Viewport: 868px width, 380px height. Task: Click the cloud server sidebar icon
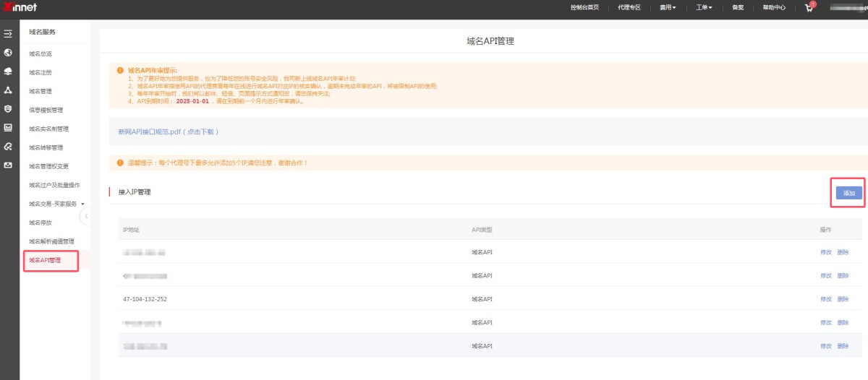tap(8, 72)
